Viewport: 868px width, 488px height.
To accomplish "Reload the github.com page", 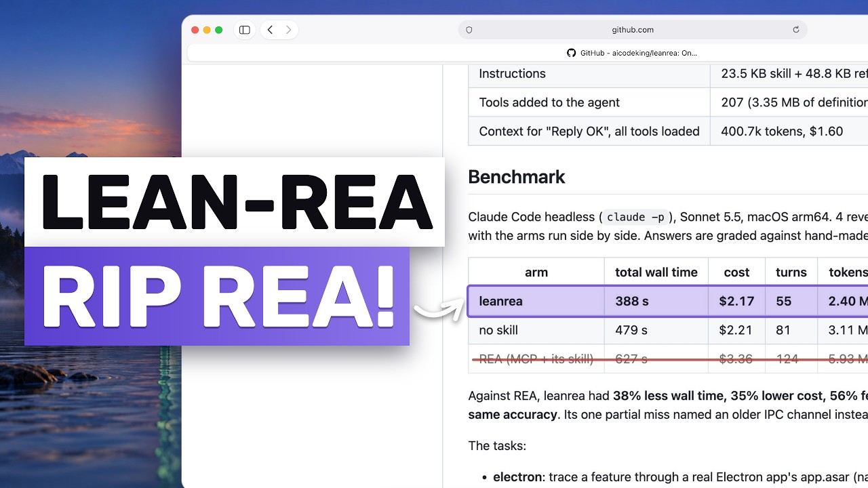I will tap(796, 30).
